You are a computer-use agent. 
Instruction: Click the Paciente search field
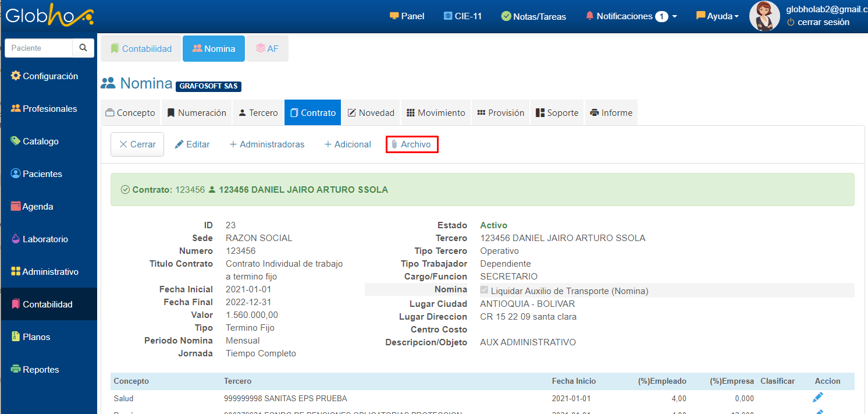[x=39, y=48]
